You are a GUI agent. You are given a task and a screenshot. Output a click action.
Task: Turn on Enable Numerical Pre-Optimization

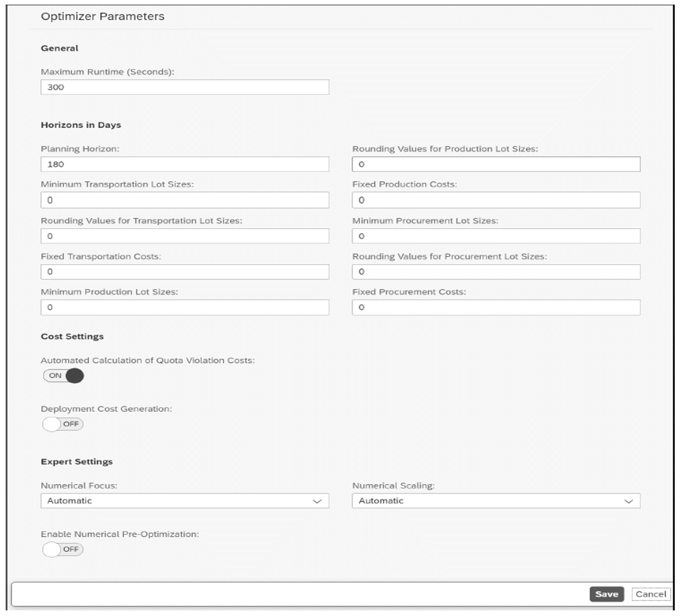(x=64, y=548)
